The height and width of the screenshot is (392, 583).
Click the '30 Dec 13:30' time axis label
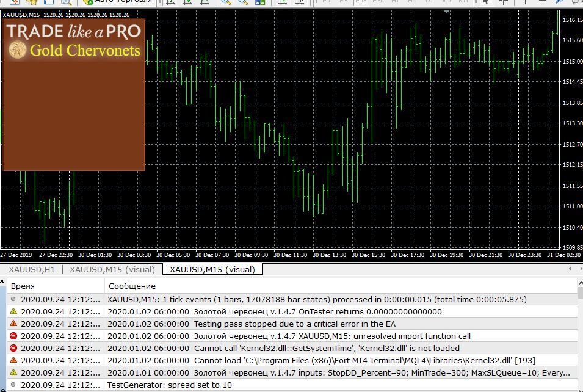pos(329,255)
